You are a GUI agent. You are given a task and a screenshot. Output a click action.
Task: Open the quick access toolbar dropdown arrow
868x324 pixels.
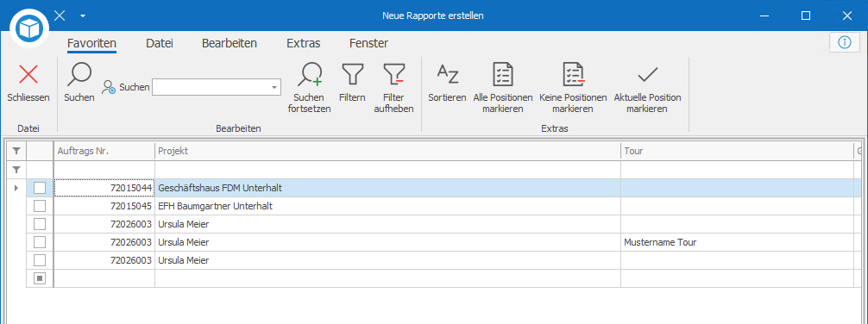(83, 16)
